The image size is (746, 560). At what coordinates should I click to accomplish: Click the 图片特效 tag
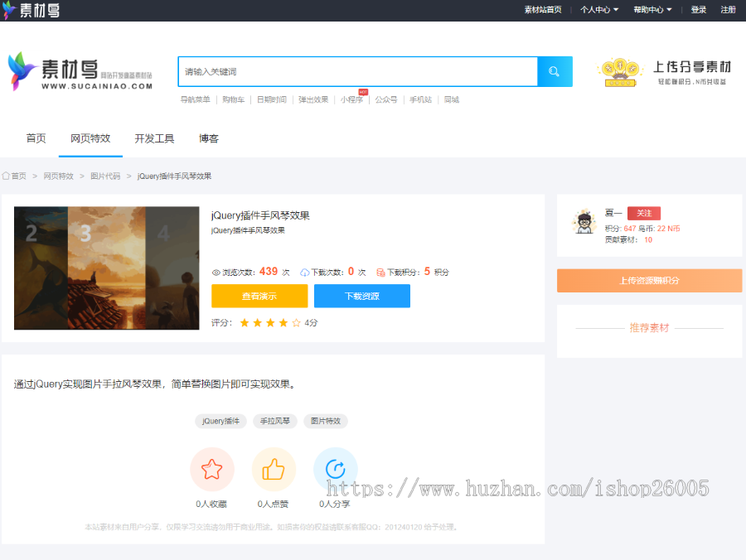point(326,421)
